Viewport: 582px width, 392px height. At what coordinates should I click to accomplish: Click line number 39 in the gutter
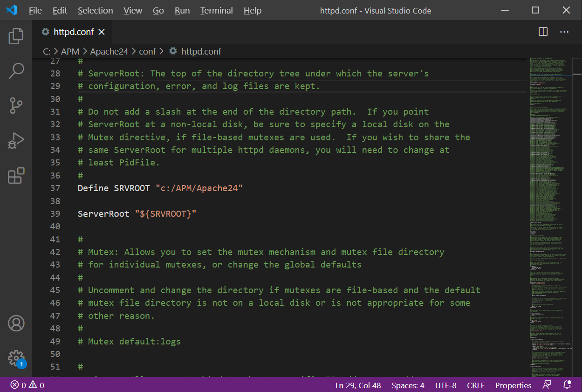point(55,213)
